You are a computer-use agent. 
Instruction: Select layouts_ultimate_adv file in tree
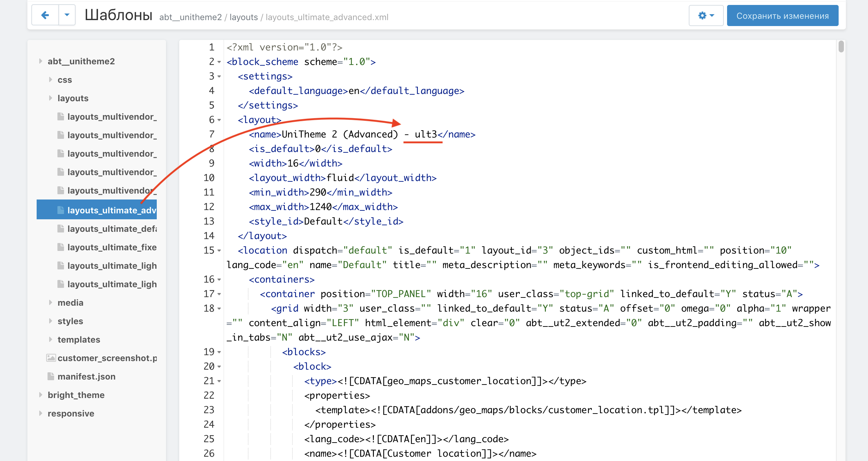point(97,210)
